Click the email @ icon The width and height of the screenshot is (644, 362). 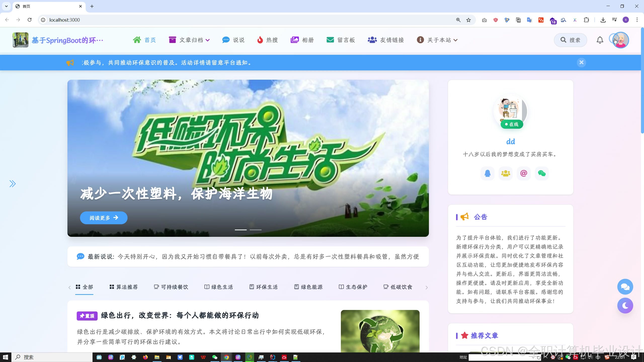click(524, 173)
